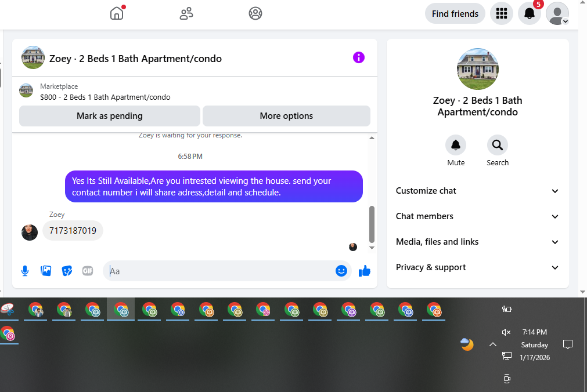Choose a sticker from the sticker icon
Image resolution: width=587 pixels, height=392 pixels.
tap(67, 271)
